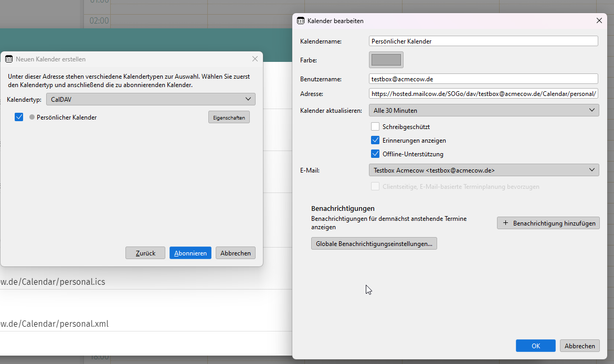
Task: Click the Abonnieren button
Action: [190, 253]
